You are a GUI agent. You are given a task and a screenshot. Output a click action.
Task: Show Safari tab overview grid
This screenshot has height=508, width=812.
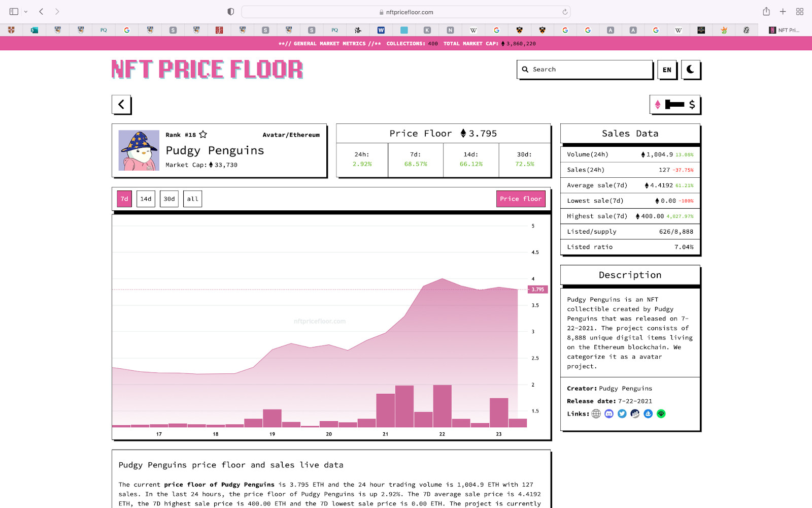pyautogui.click(x=800, y=11)
